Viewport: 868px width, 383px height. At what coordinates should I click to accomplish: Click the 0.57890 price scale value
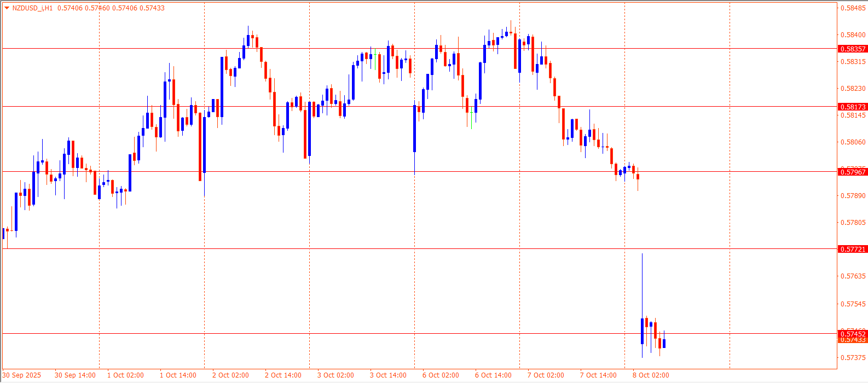pyautogui.click(x=853, y=196)
